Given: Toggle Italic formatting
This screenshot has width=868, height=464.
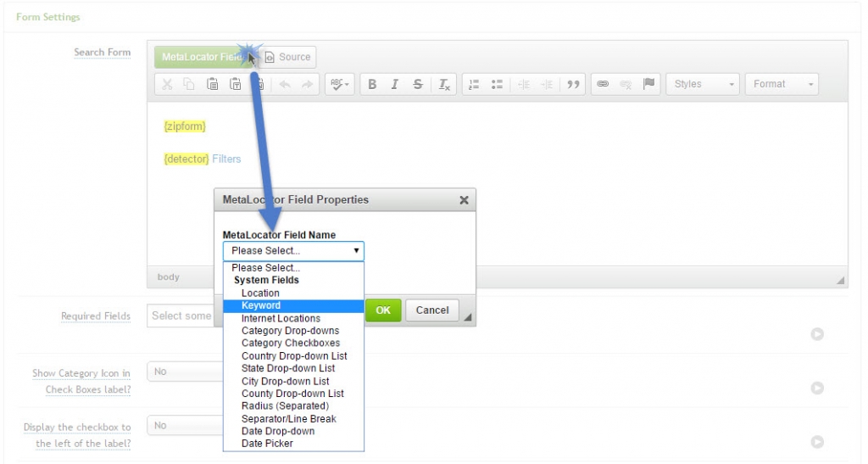Looking at the screenshot, I should [x=395, y=84].
